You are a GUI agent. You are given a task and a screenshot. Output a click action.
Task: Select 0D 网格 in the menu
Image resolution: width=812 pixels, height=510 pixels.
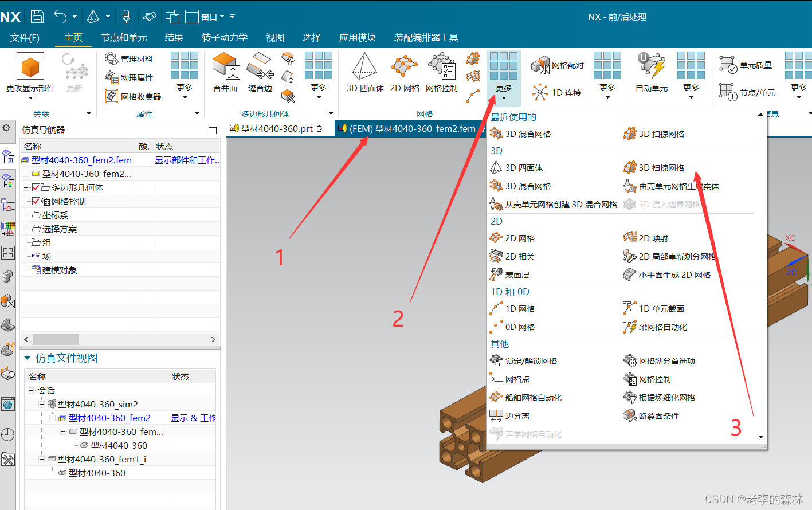click(512, 327)
